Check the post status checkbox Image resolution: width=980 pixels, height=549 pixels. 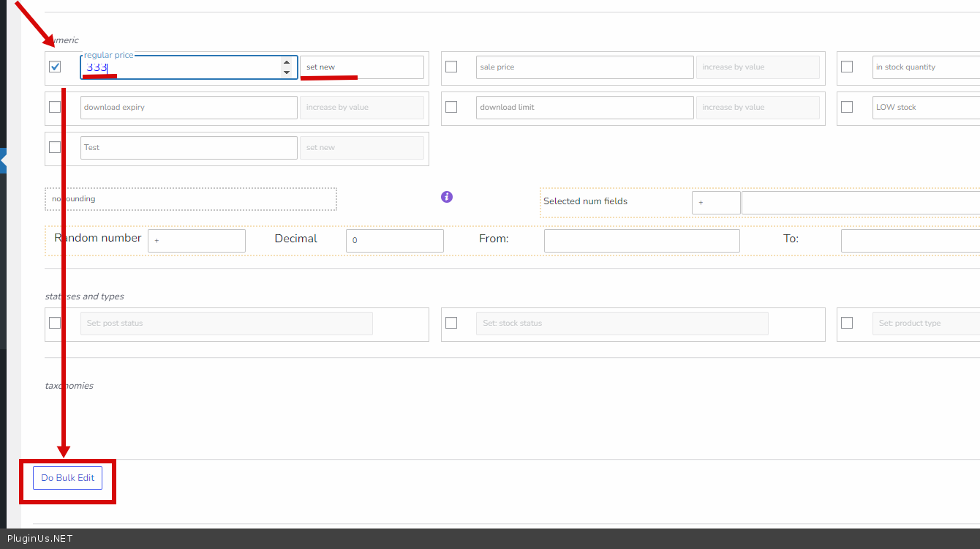pyautogui.click(x=55, y=323)
